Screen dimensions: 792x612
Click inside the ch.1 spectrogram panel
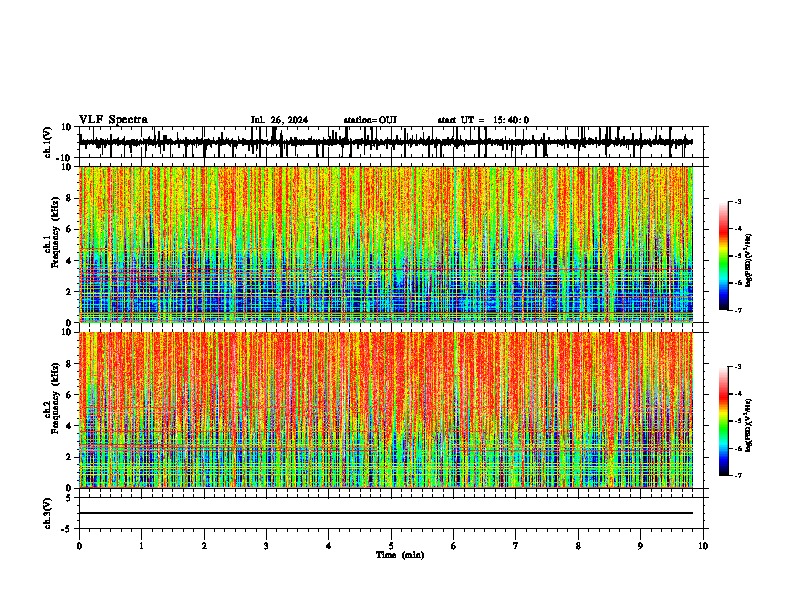pyautogui.click(x=386, y=244)
